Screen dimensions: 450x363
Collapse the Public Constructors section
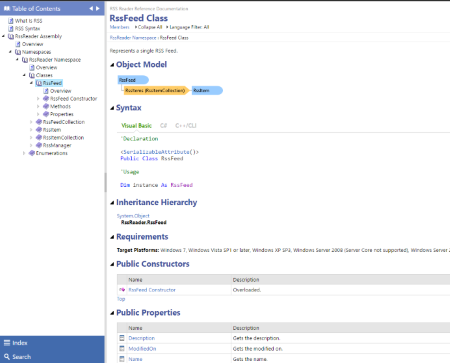(112, 264)
